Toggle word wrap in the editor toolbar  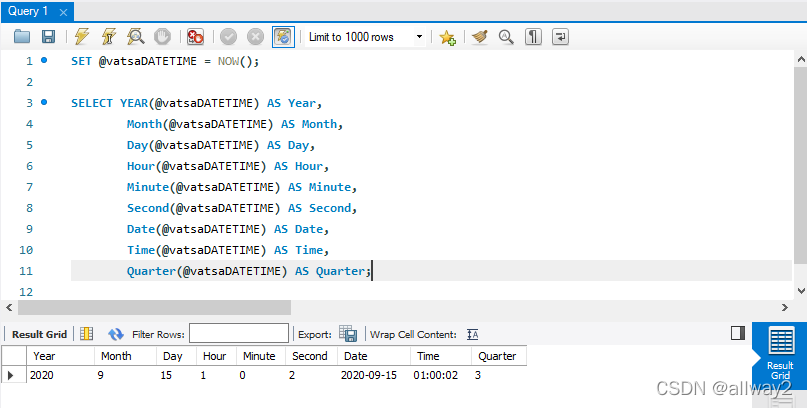[560, 37]
